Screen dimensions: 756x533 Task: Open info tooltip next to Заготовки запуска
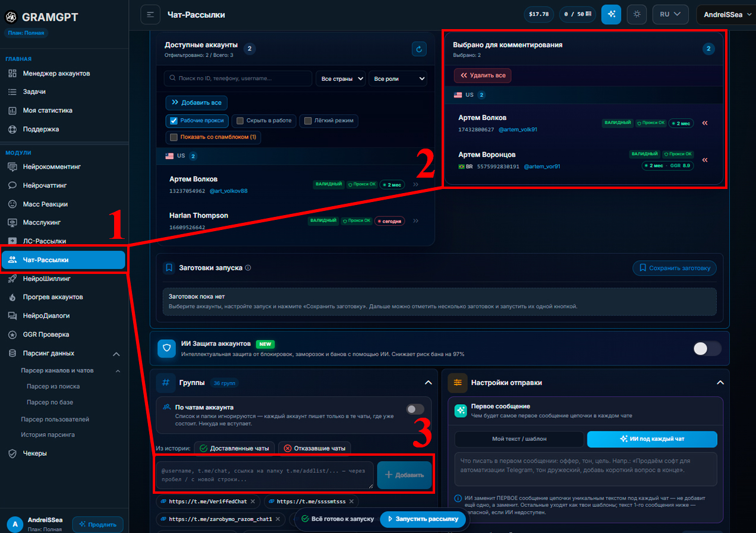pos(248,268)
